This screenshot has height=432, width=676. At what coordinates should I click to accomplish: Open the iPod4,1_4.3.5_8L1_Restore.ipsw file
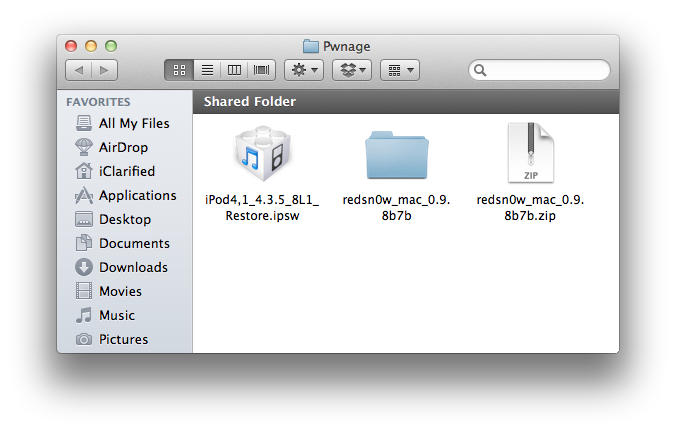pos(263,156)
